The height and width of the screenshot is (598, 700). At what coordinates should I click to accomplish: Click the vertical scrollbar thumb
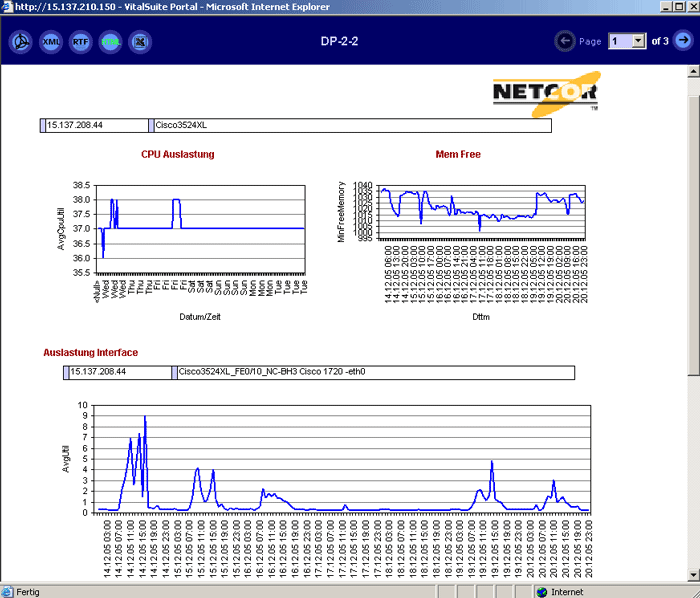(x=693, y=236)
